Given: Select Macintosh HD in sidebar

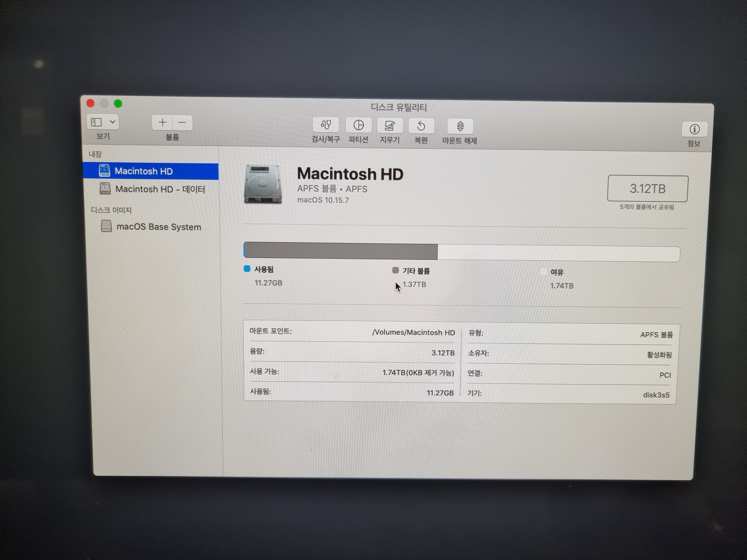Looking at the screenshot, I should pyautogui.click(x=144, y=171).
